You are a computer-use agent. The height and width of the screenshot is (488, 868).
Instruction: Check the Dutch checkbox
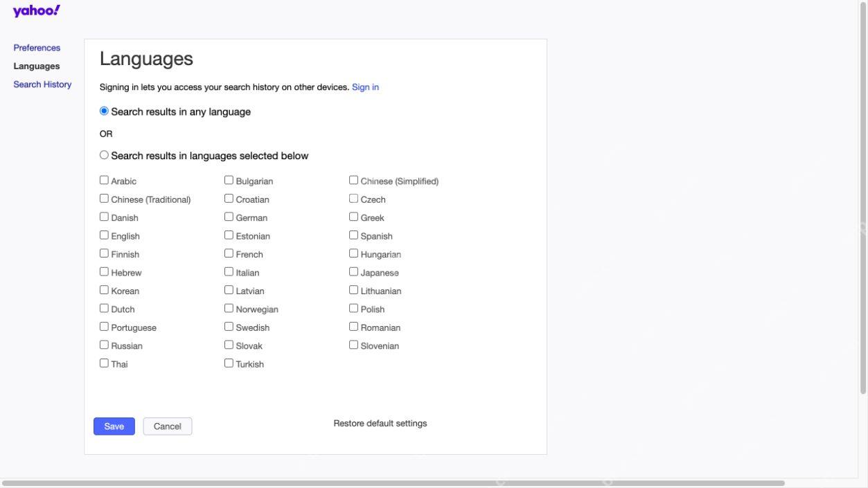coord(105,308)
